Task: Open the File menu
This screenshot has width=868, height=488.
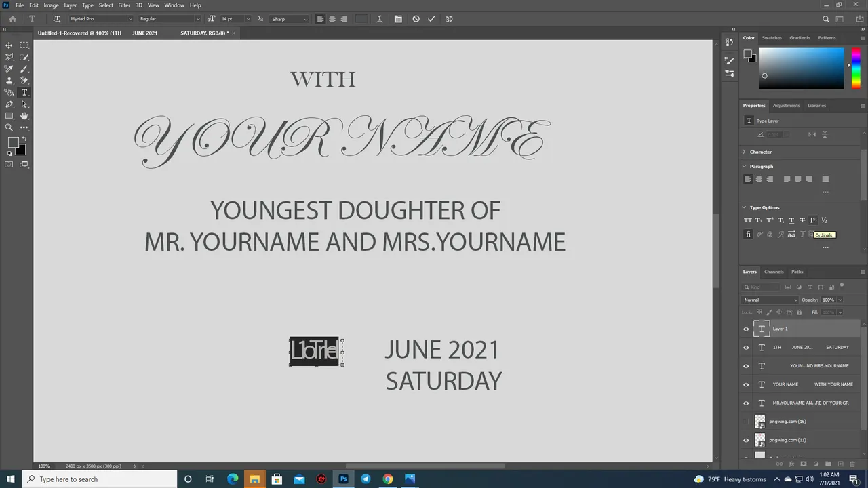Action: [x=20, y=5]
